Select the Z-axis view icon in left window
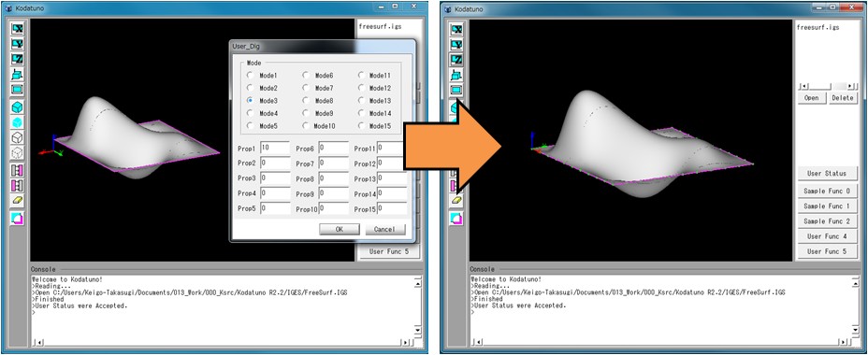 (18, 59)
